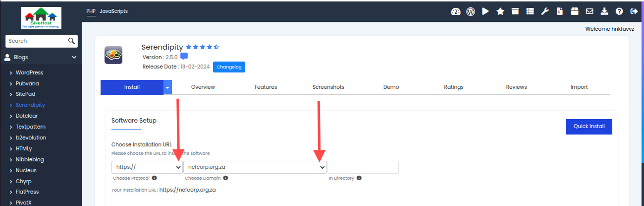Select the JavaScripts tab
Viewport: 644px width, 206px height.
point(113,11)
